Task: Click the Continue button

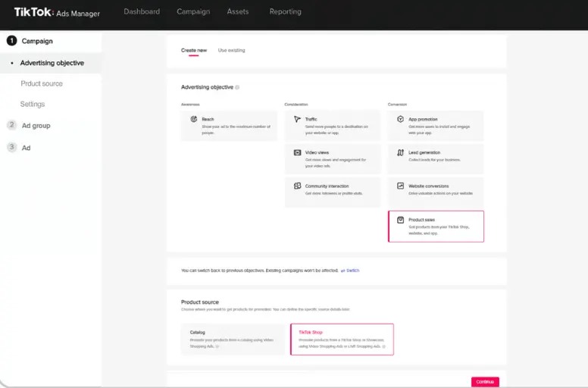Action: tap(485, 382)
